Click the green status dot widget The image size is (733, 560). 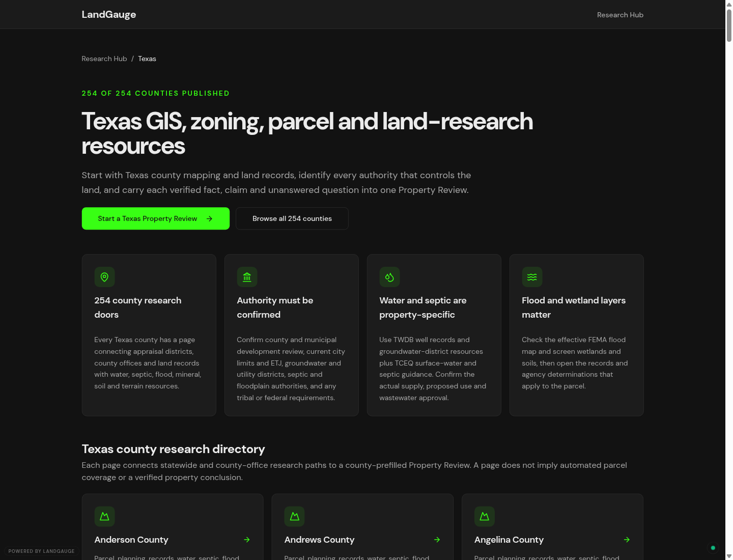tap(713, 548)
